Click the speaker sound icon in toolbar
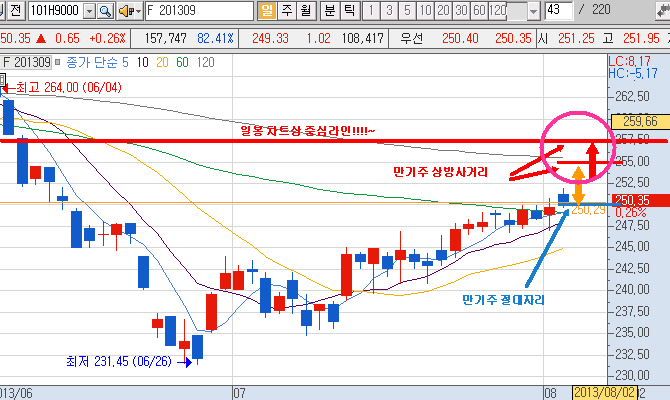Image resolution: width=670 pixels, height=400 pixels. [124, 11]
